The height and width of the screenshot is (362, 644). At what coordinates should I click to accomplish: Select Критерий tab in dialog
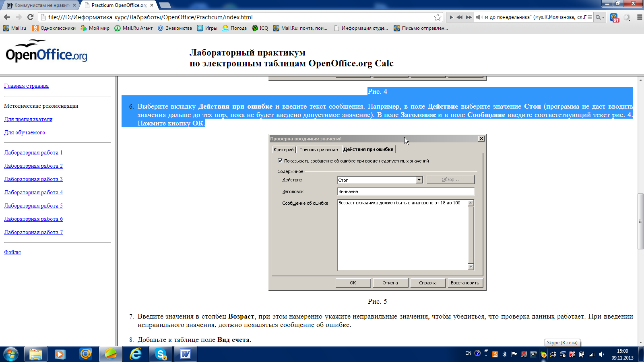[284, 150]
